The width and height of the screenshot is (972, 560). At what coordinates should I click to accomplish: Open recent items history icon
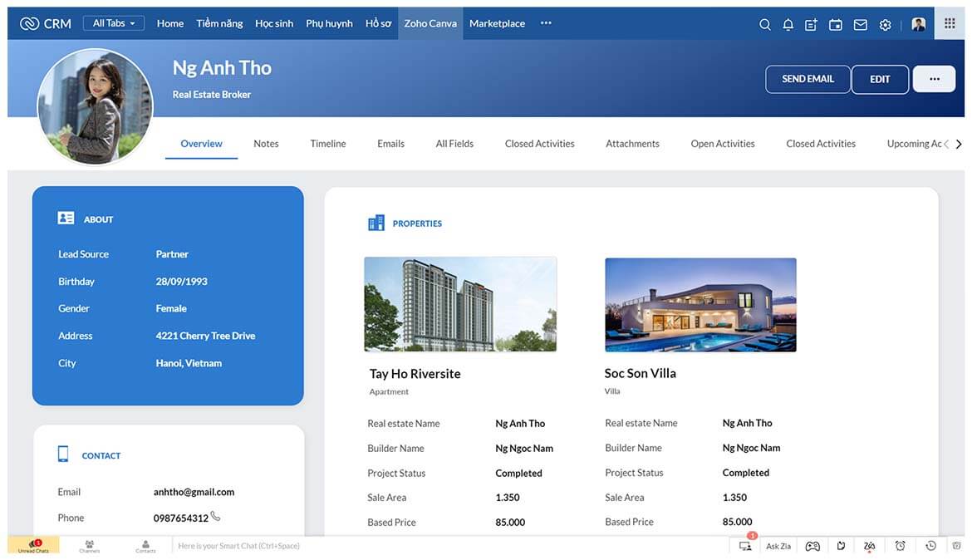[x=930, y=546]
